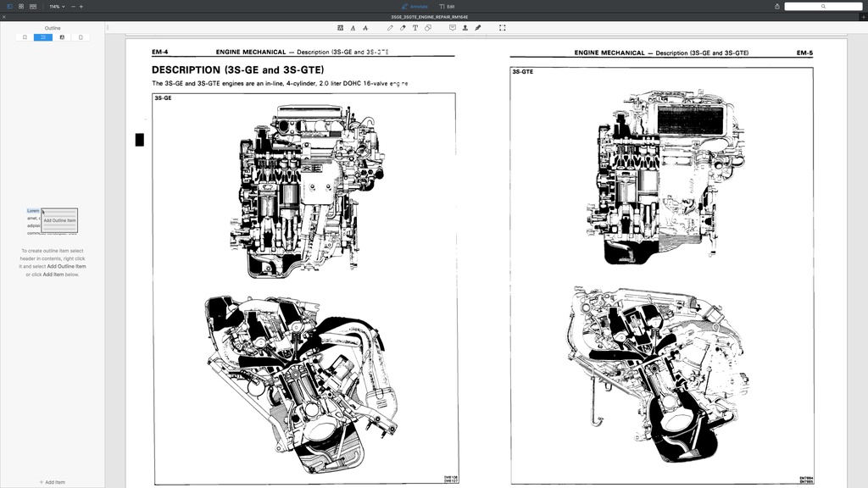The height and width of the screenshot is (488, 868).
Task: Open the annotations summary sidebar tab
Action: point(62,37)
